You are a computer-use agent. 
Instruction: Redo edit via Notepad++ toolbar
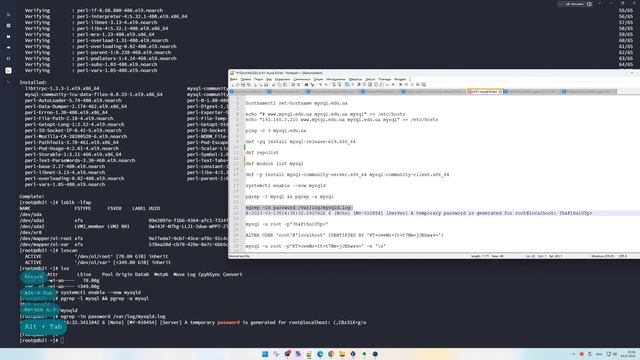coord(298,84)
